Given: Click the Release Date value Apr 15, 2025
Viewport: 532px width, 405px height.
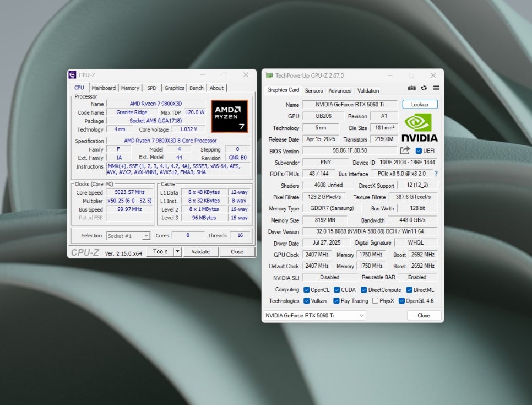Looking at the screenshot, I should 321,139.
